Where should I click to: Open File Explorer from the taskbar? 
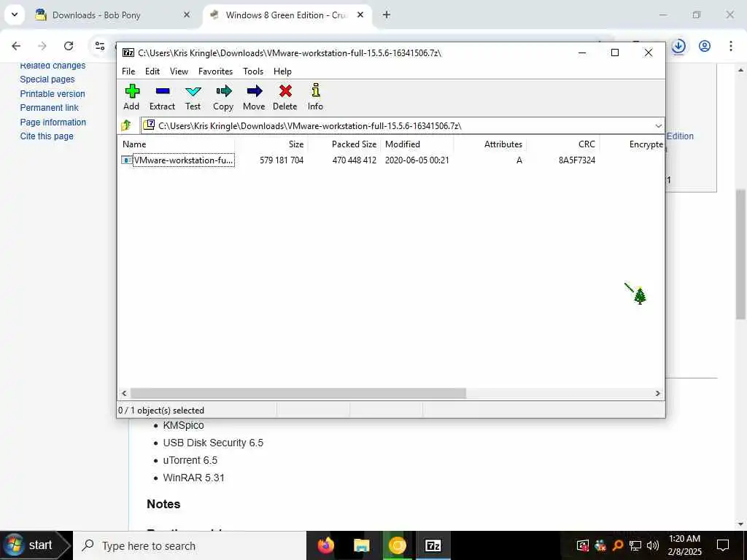point(362,545)
